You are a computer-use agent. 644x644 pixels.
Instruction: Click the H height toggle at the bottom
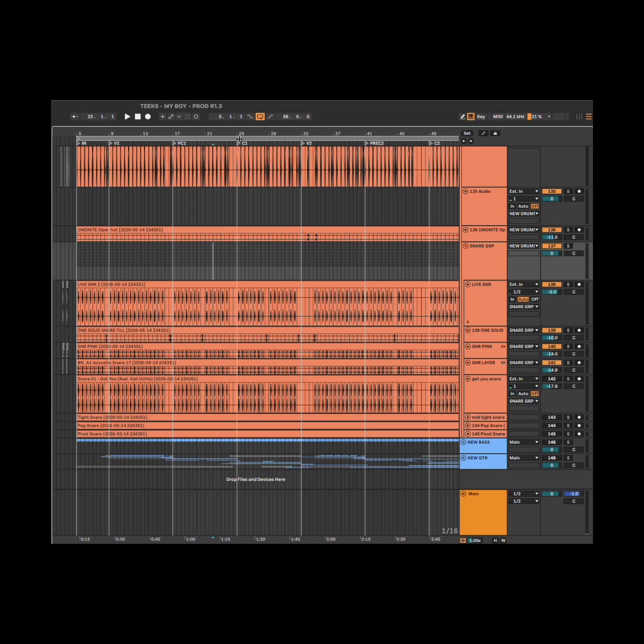[495, 540]
